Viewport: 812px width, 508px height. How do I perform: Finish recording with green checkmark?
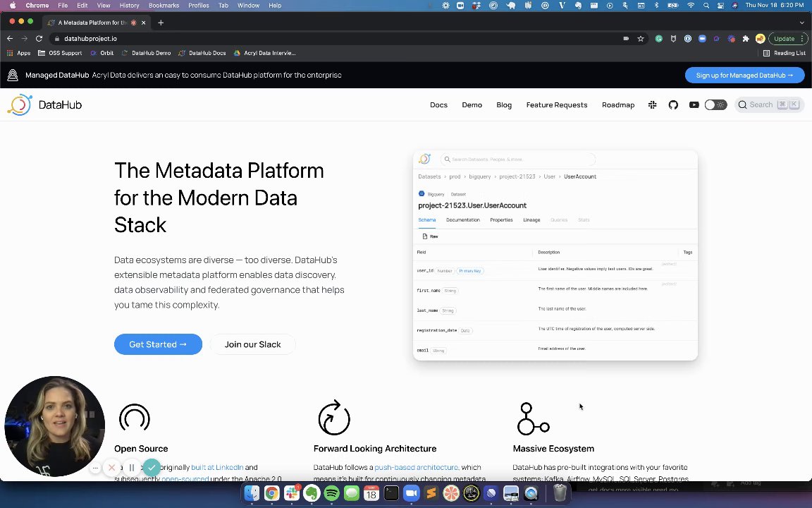point(152,468)
